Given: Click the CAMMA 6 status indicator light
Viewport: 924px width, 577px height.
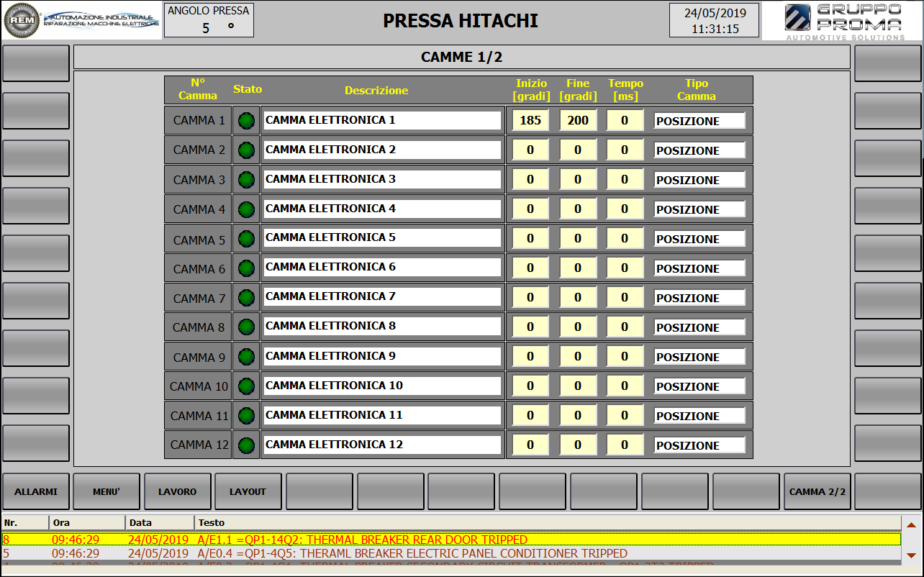Looking at the screenshot, I should tap(247, 268).
